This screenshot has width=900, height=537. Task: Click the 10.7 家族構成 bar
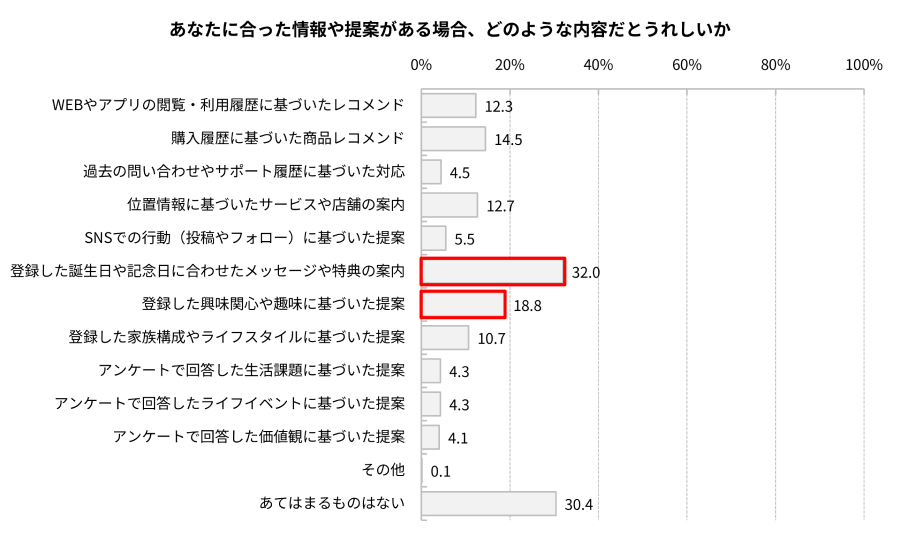pyautogui.click(x=445, y=337)
